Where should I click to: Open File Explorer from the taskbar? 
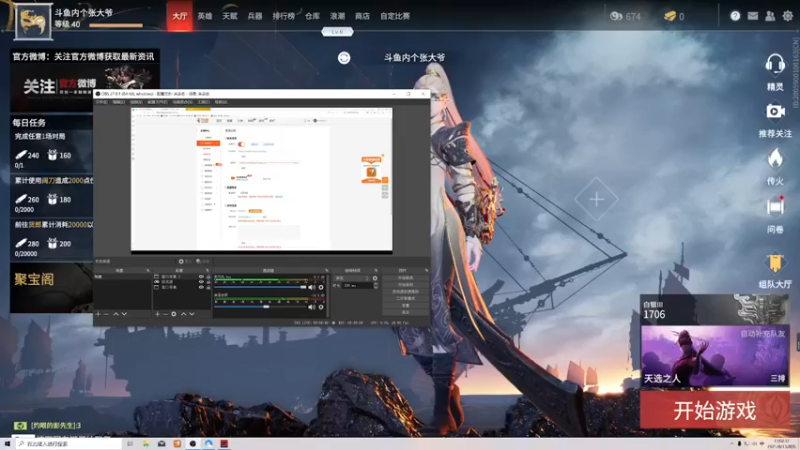145,444
